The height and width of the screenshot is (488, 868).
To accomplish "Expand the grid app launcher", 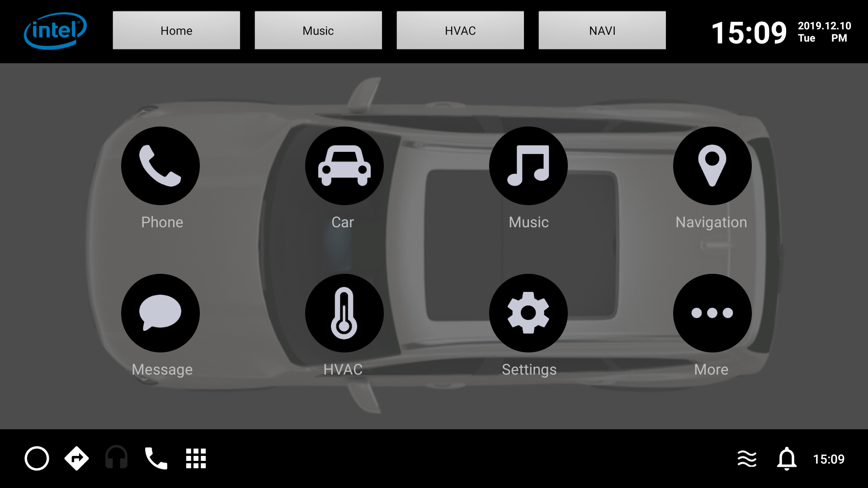I will point(196,458).
